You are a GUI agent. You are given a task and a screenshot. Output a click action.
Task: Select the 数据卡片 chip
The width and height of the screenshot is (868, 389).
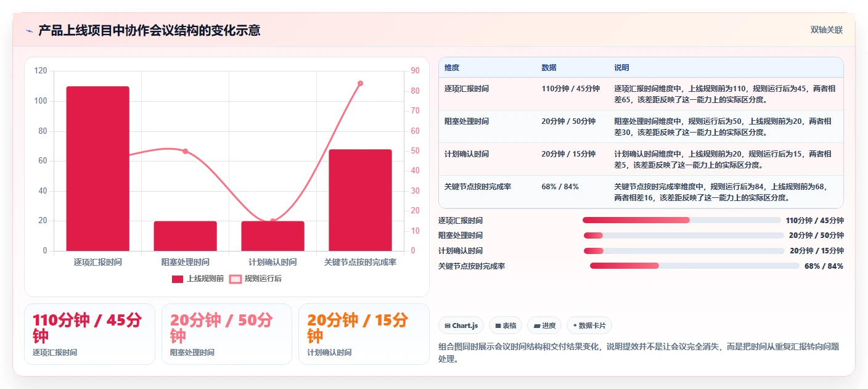(589, 326)
